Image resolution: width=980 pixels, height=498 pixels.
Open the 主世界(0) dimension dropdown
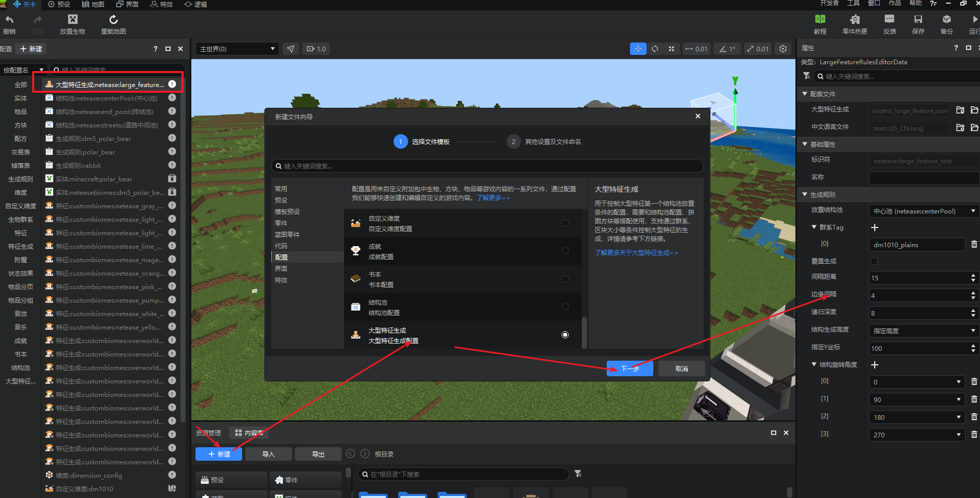click(x=237, y=49)
